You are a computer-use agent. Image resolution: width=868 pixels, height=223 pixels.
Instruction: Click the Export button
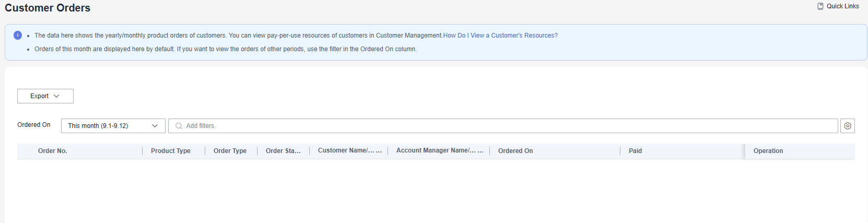pyautogui.click(x=45, y=96)
